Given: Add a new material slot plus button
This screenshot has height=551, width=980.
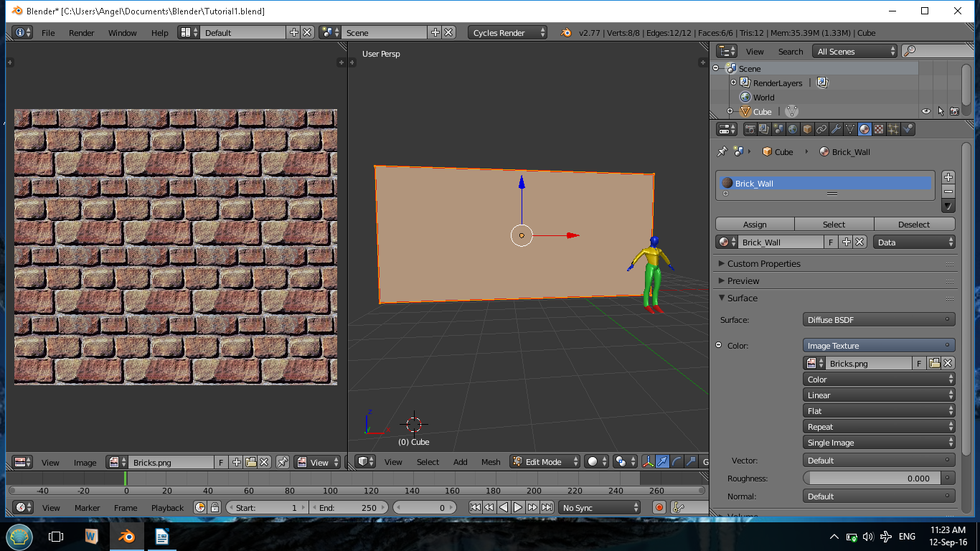Looking at the screenshot, I should (948, 177).
